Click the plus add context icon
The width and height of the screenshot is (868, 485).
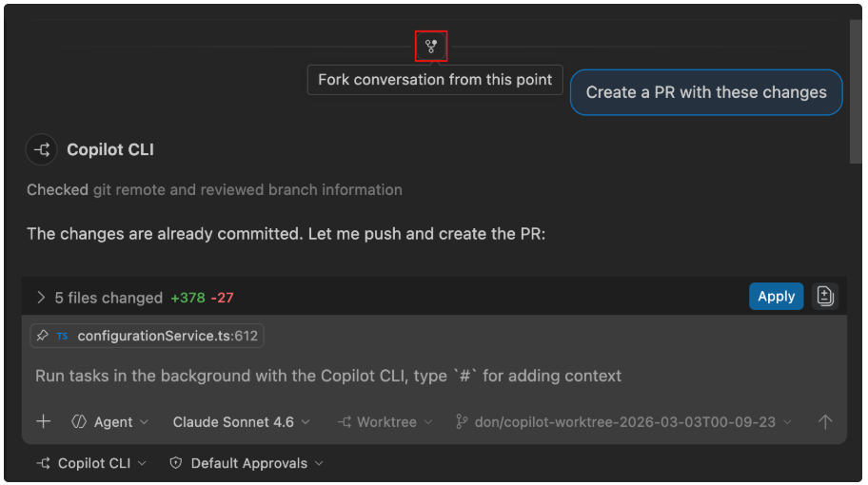point(44,422)
